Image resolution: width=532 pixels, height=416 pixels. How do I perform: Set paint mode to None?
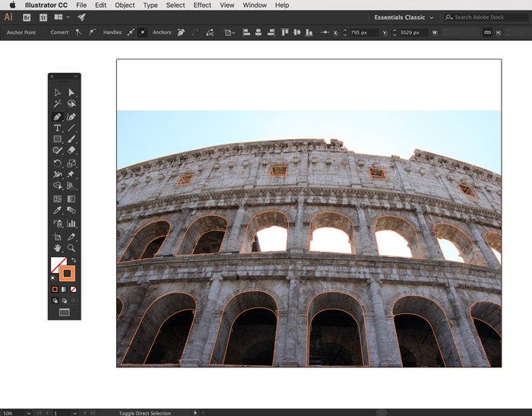pyautogui.click(x=74, y=289)
